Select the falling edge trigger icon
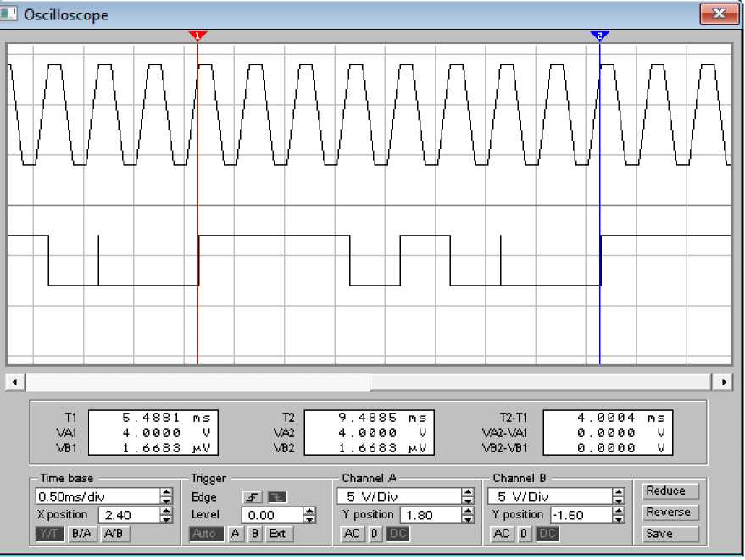745x560 pixels. tap(276, 497)
